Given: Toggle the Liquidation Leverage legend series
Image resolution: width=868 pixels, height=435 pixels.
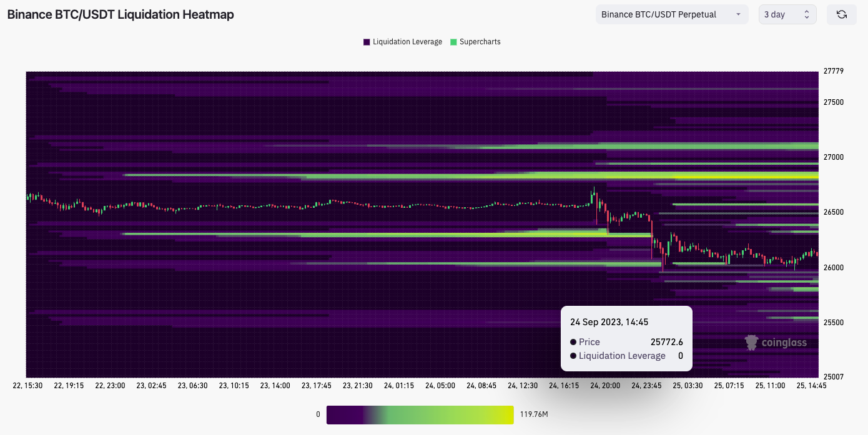Looking at the screenshot, I should coord(407,42).
